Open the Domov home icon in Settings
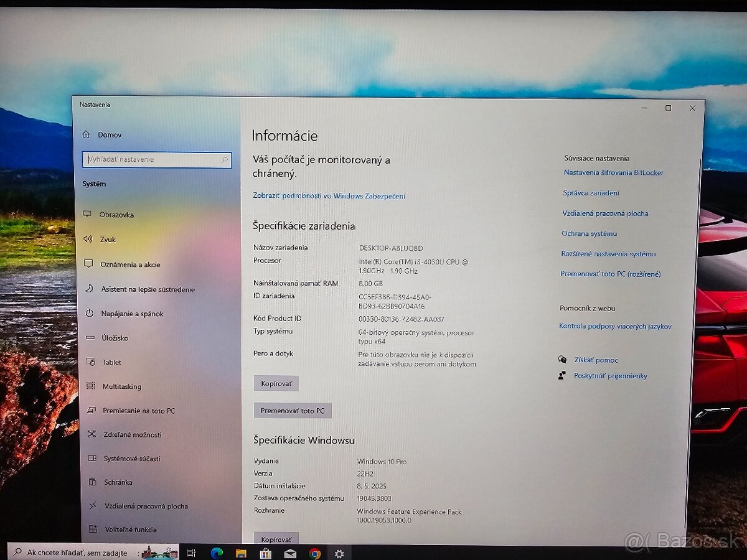747x560 pixels. coord(87,134)
